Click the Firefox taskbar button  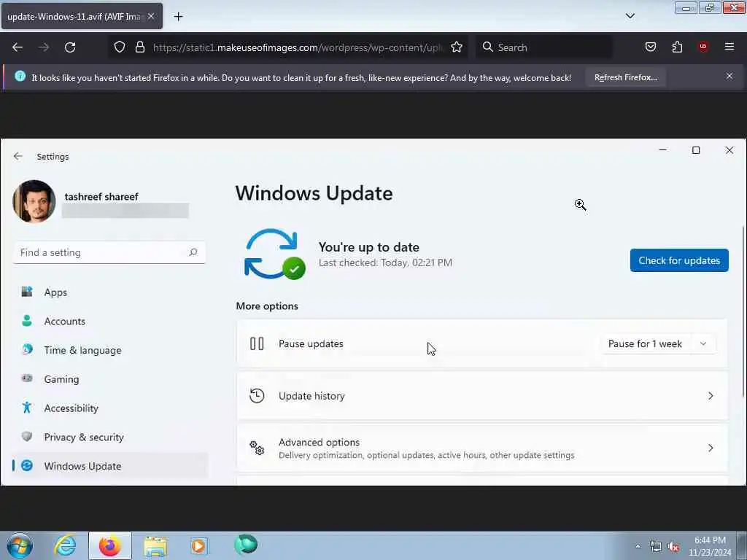pyautogui.click(x=110, y=545)
